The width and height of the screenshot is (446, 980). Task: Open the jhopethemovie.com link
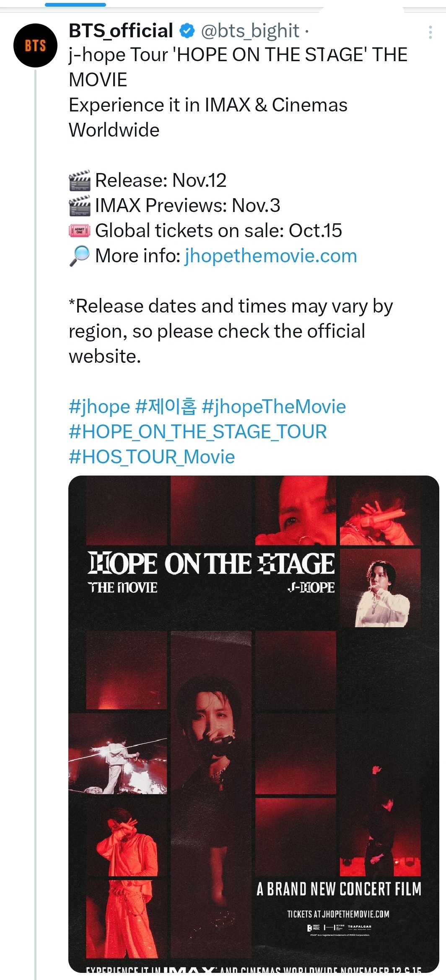pyautogui.click(x=270, y=255)
